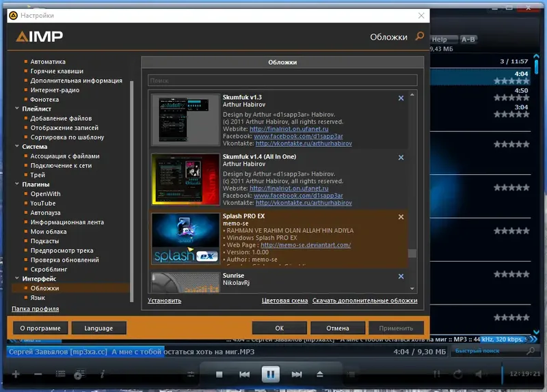Image resolution: width=547 pixels, height=392 pixels.
Task: Pause playback with the pause button
Action: tap(270, 374)
